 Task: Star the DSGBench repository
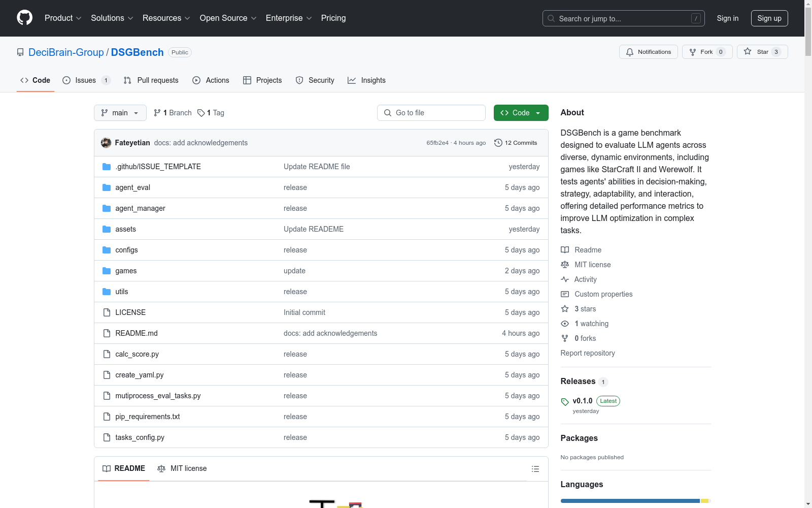[762, 52]
